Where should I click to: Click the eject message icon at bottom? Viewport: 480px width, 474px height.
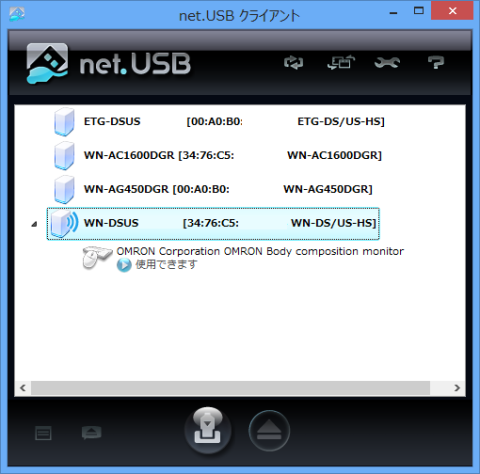(91, 433)
